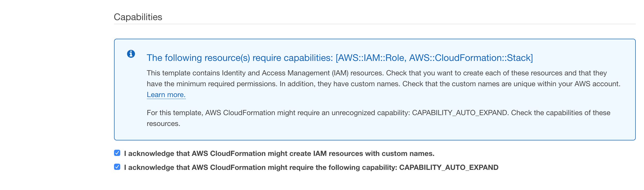
Task: Open the Learn more link
Action: [166, 95]
